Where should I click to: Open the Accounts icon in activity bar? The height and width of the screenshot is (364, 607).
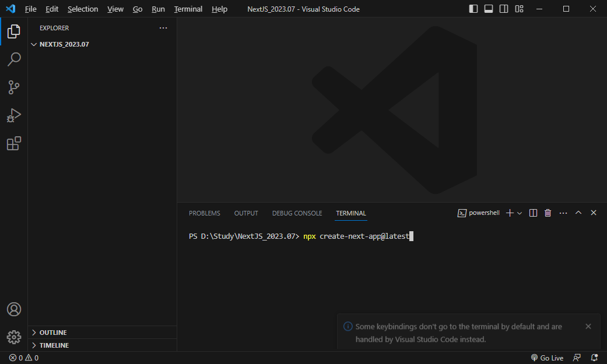pos(14,309)
